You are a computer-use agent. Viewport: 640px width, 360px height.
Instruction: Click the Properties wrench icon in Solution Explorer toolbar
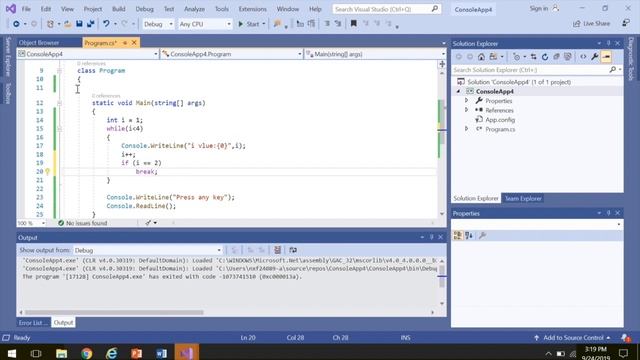[x=595, y=57]
